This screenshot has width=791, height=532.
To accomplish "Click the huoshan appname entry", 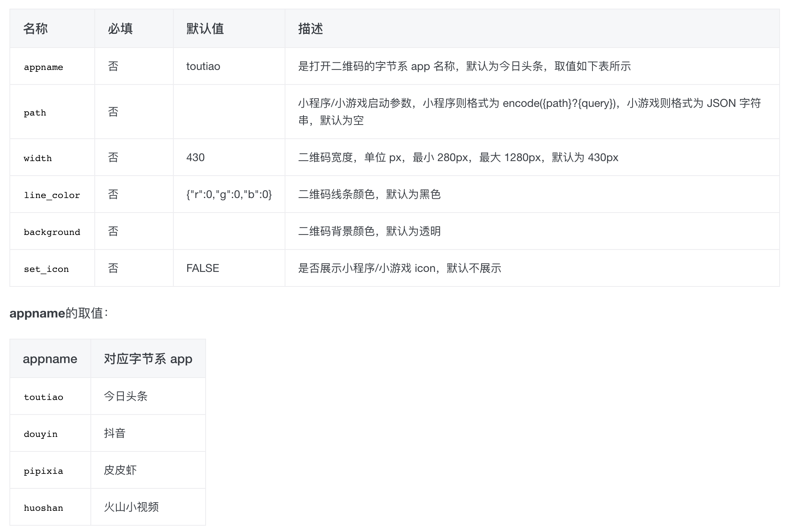I will click(43, 508).
